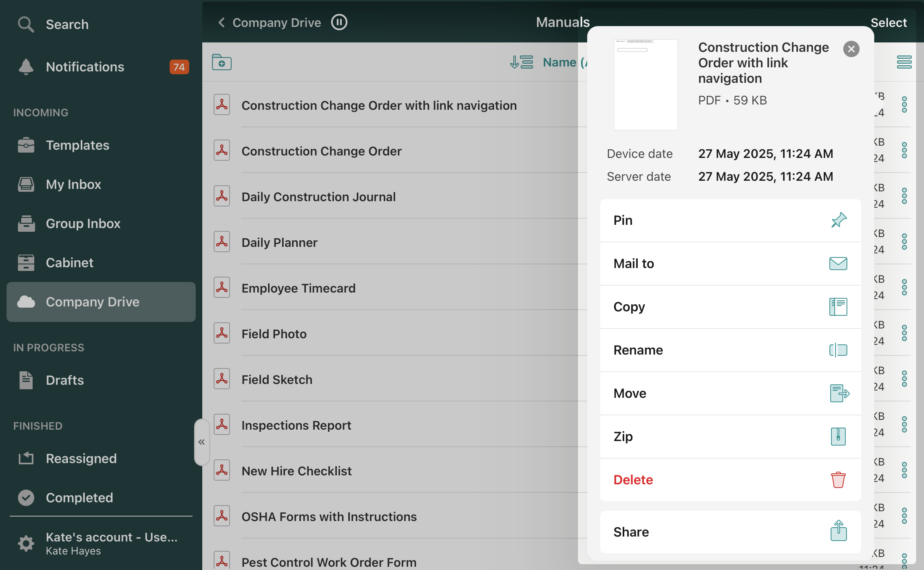Switch list view with the lines icon
The width and height of the screenshot is (924, 570).
click(x=904, y=62)
